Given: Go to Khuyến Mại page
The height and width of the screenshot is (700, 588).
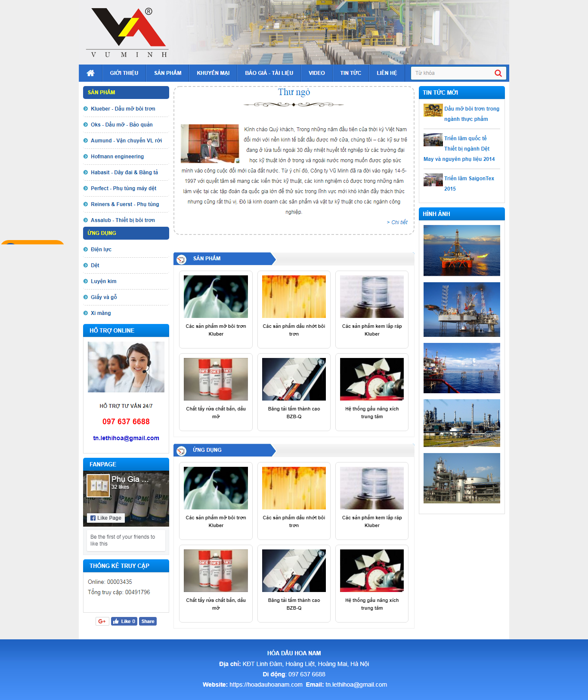Looking at the screenshot, I should (x=213, y=73).
